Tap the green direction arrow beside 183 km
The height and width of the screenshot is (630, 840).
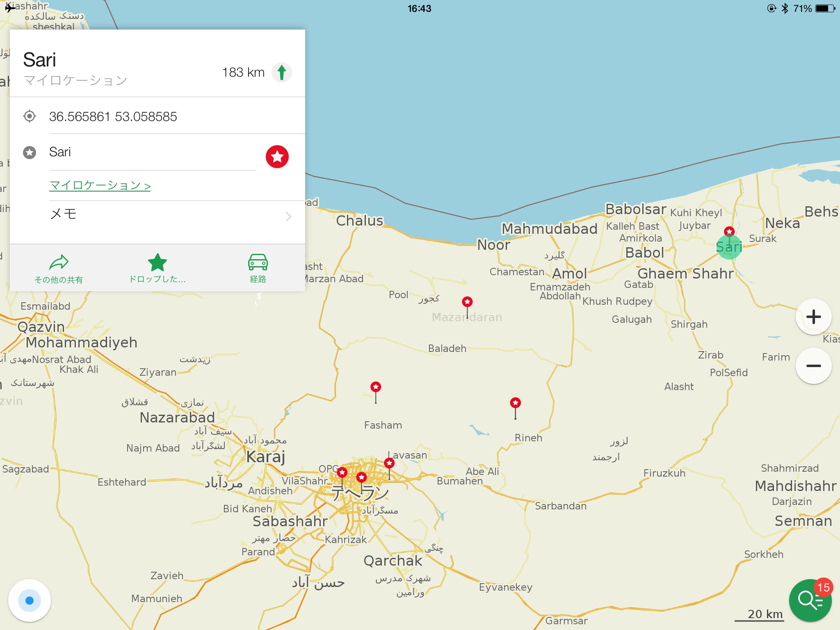coord(282,73)
